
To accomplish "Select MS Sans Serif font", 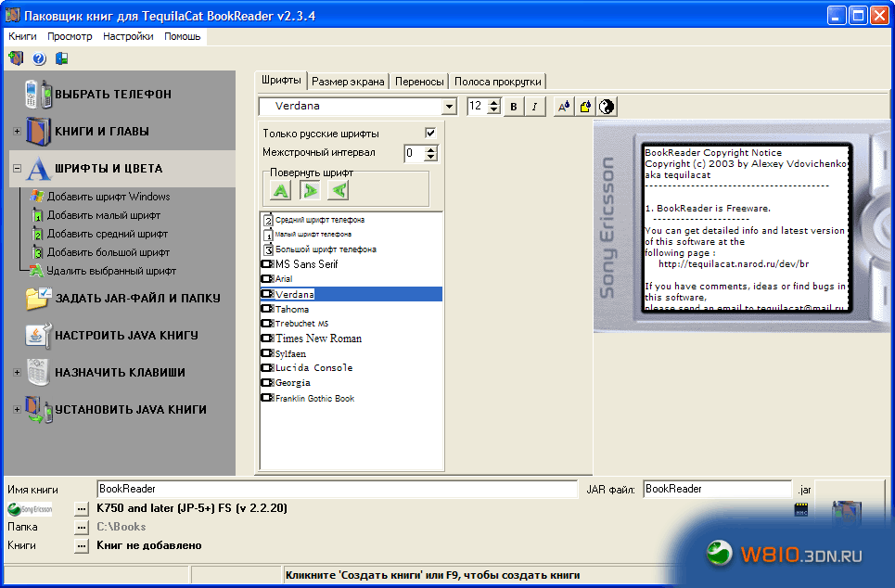I will [x=351, y=264].
